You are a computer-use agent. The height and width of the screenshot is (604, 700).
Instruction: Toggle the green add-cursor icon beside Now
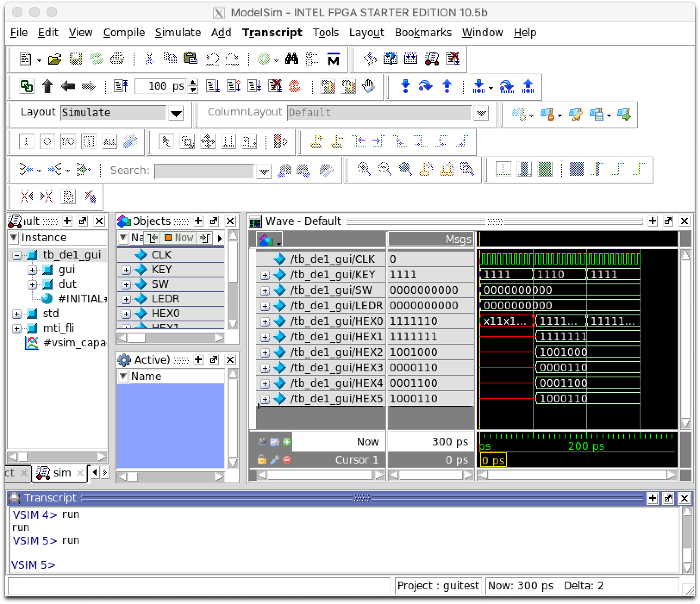tap(287, 442)
